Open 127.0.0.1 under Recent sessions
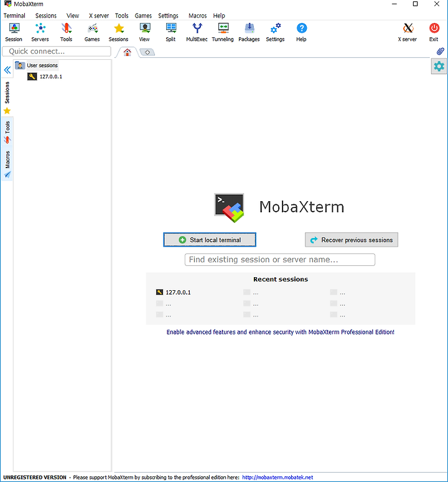The width and height of the screenshot is (448, 482). [x=174, y=292]
